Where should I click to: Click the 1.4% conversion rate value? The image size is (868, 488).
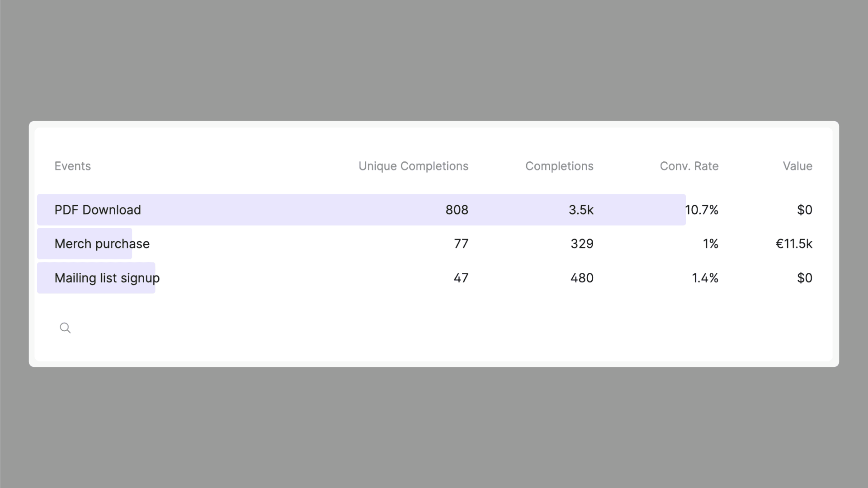(x=705, y=278)
